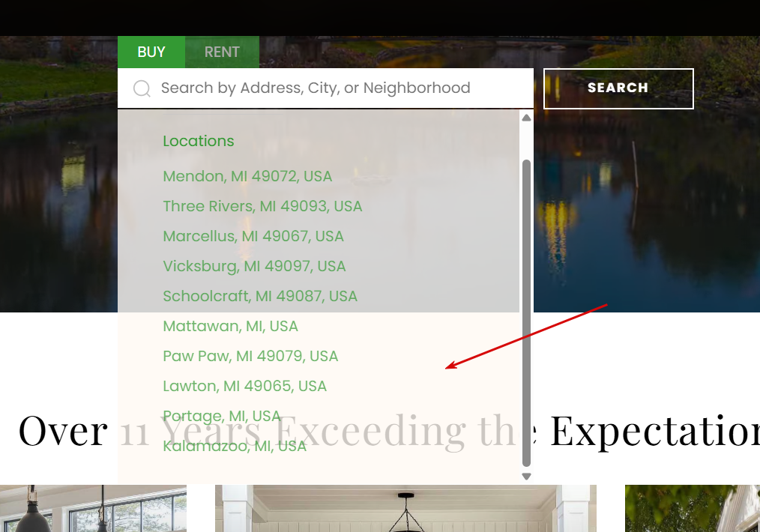
Task: Choose Lawton, MI 49065, USA
Action: (245, 387)
